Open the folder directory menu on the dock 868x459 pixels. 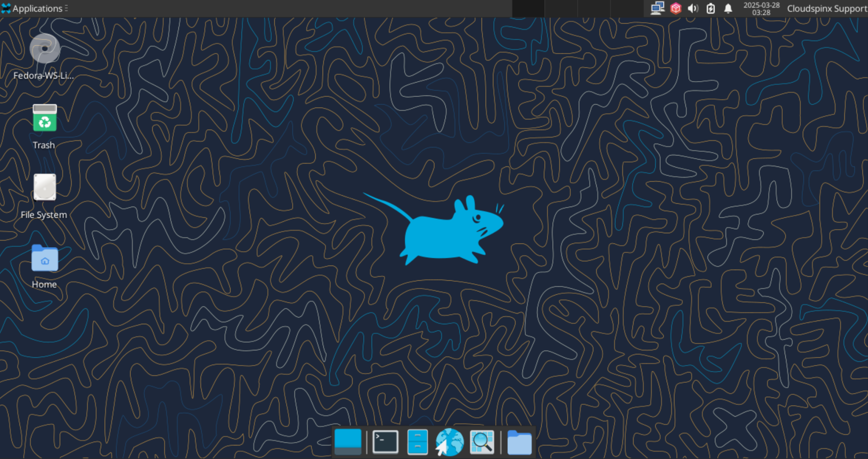519,442
